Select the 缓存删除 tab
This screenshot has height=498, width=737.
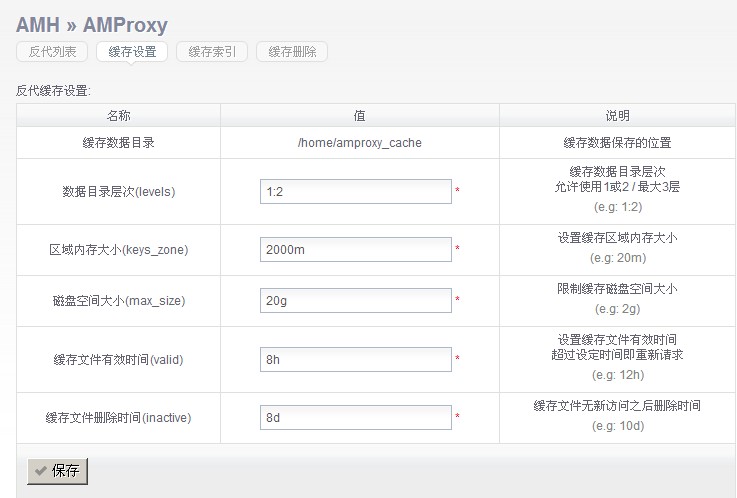click(x=292, y=52)
